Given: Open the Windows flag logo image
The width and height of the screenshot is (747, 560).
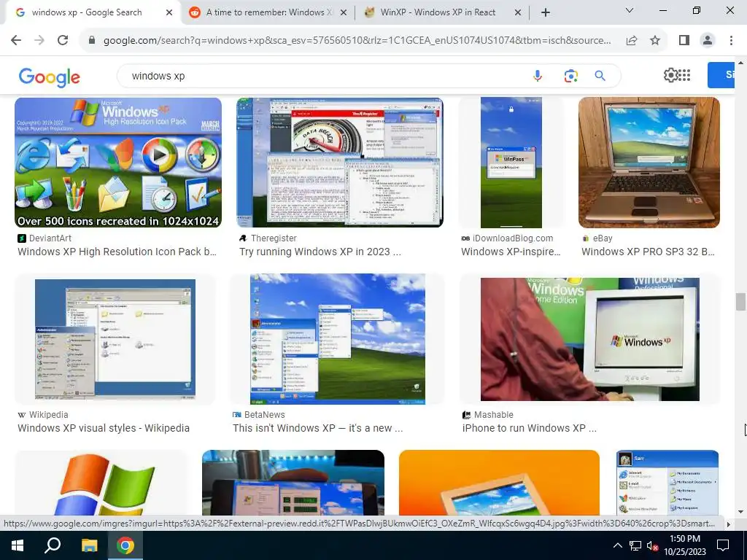Looking at the screenshot, I should [101, 483].
